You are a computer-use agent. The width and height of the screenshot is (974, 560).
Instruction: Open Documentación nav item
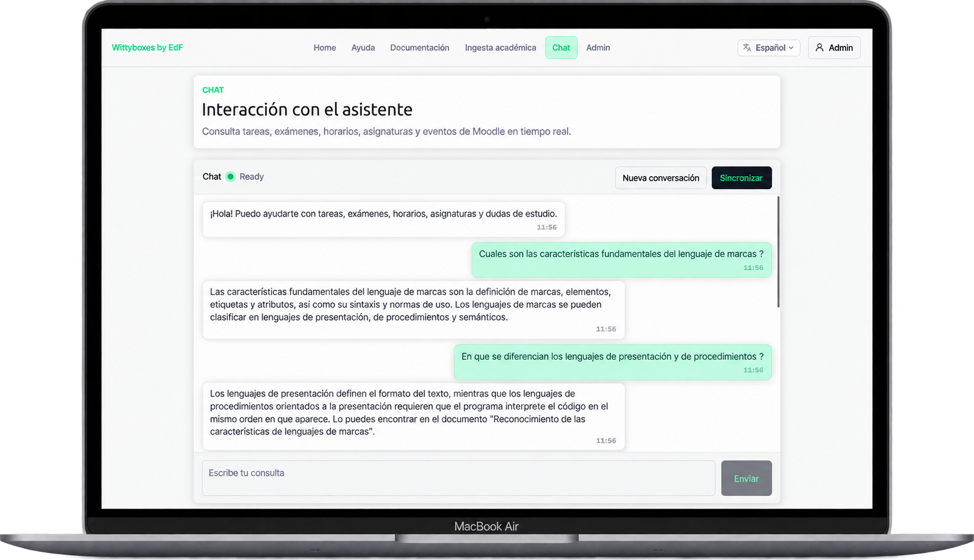tap(419, 48)
